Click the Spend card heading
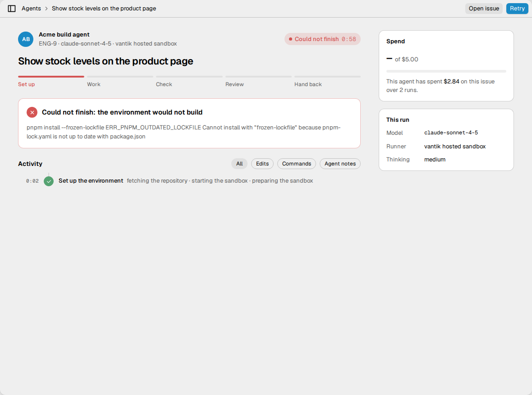Viewport: 532px width, 395px height. click(395, 41)
